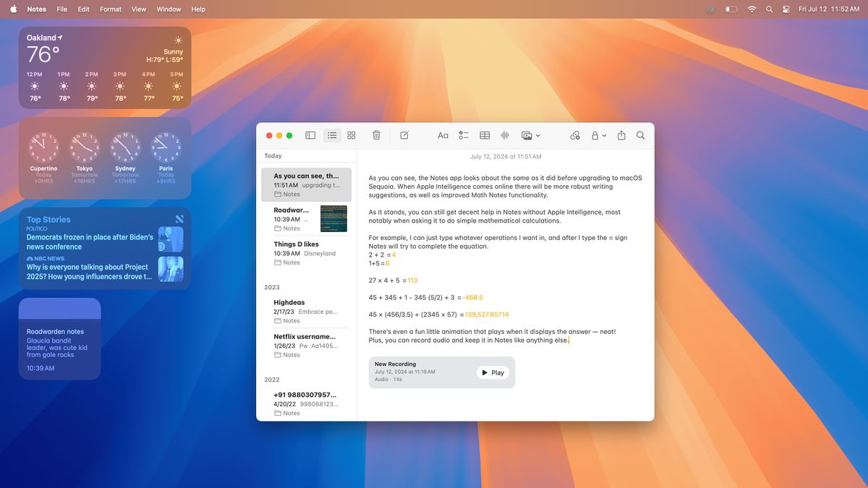Click the Apple News logo in widget
Viewport: 868px width, 488px height.
click(179, 219)
